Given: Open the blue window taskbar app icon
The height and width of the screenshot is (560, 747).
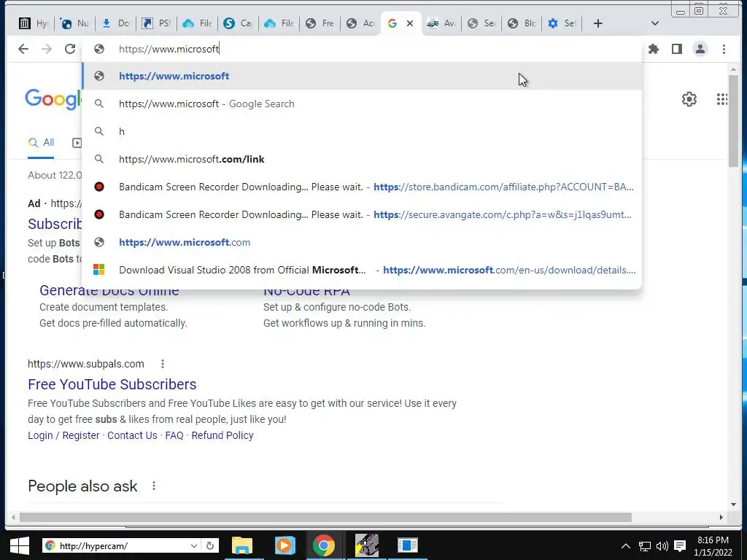Looking at the screenshot, I should [x=408, y=545].
